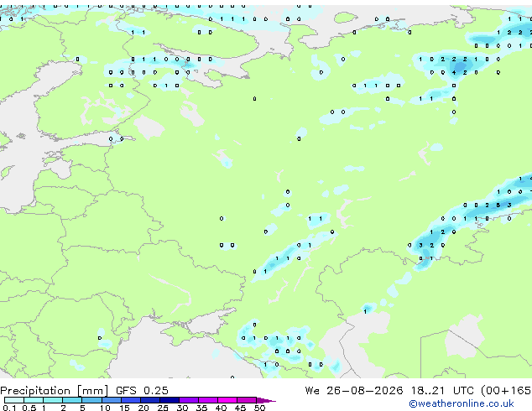Click the 'GFS 0.25' model label
This screenshot has height=411, width=532.
pos(142,391)
